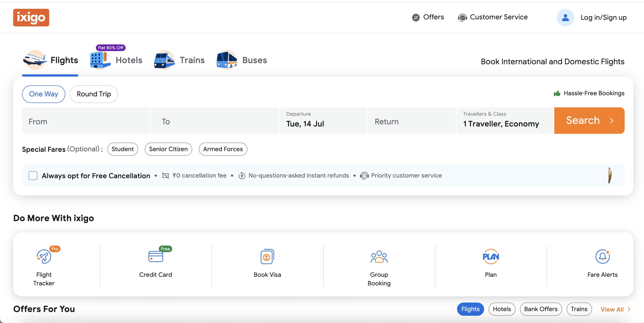The image size is (644, 323).
Task: Click the instant refunds rupee icon
Action: click(x=242, y=176)
